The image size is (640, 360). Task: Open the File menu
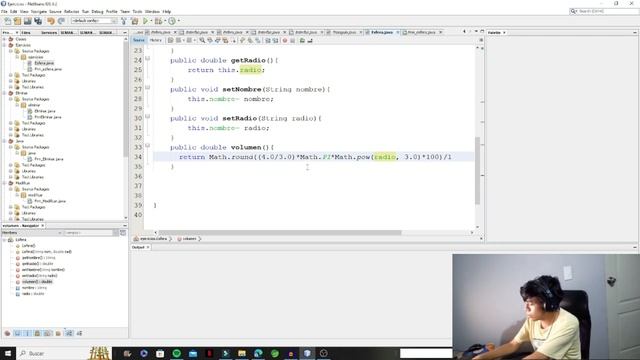click(4, 11)
